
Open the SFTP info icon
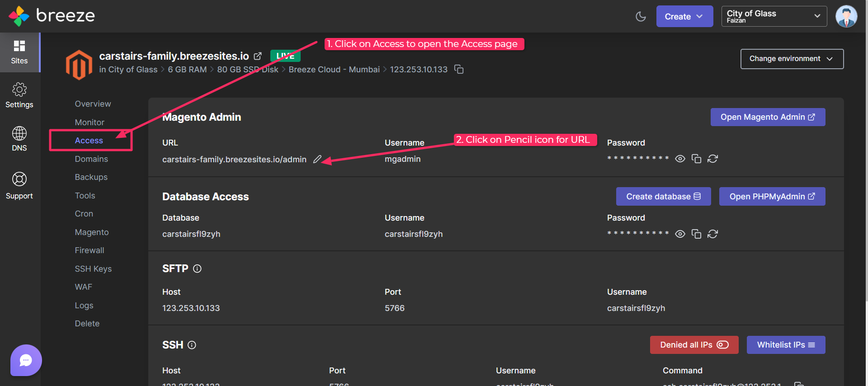click(197, 268)
